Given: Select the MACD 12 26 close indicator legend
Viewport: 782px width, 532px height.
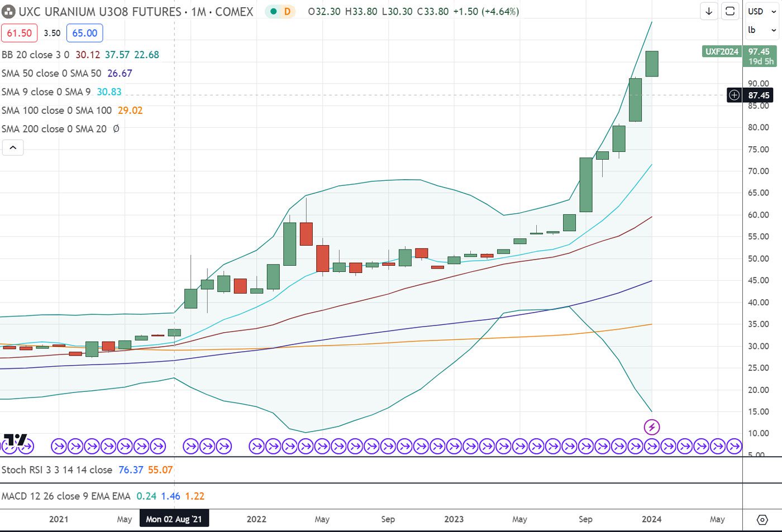Looking at the screenshot, I should pos(66,496).
